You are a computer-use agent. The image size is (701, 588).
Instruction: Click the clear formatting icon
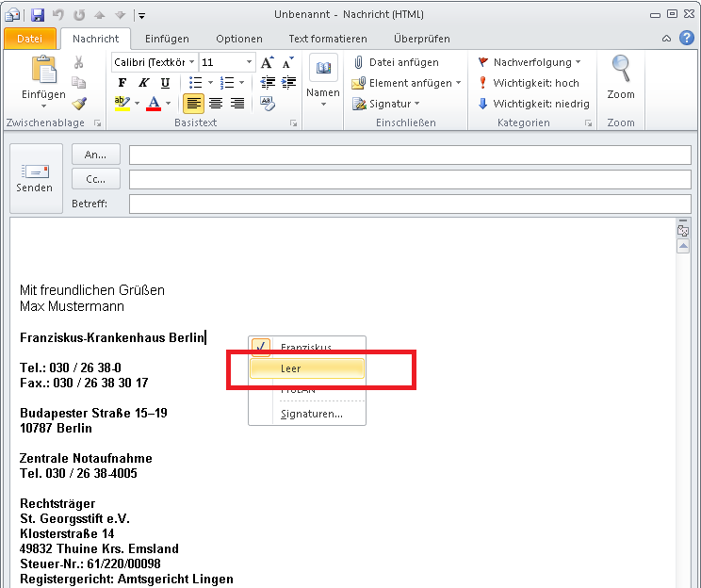coord(267,104)
